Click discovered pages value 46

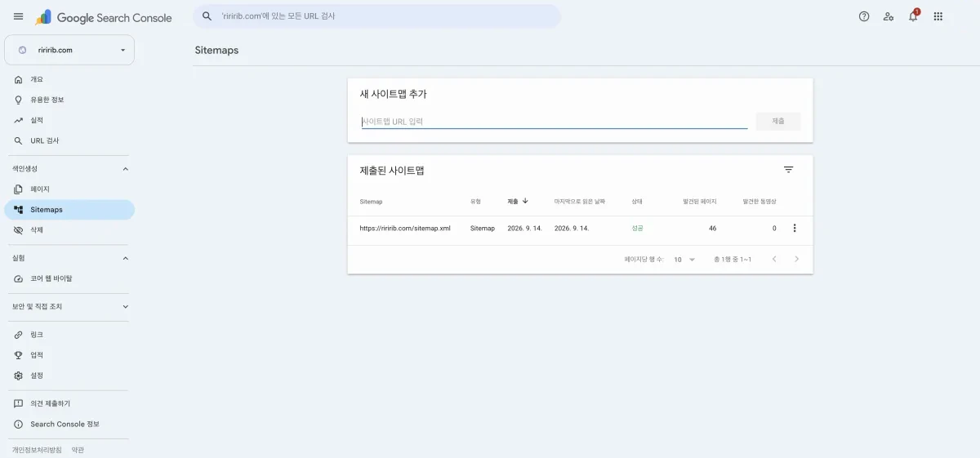pyautogui.click(x=712, y=229)
